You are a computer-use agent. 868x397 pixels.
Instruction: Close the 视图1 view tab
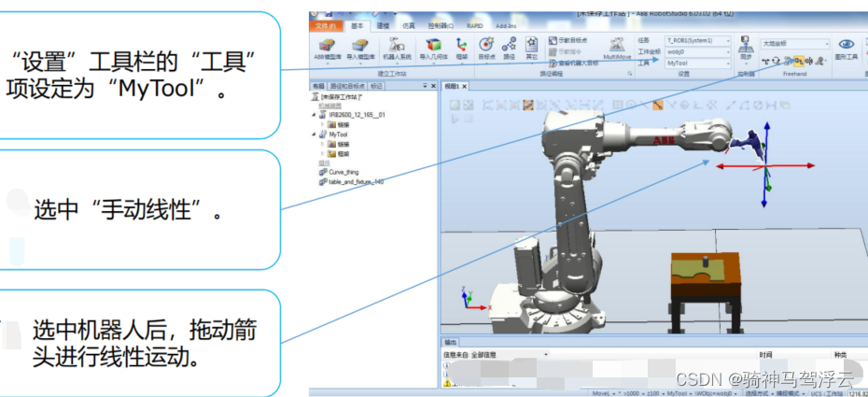point(465,86)
